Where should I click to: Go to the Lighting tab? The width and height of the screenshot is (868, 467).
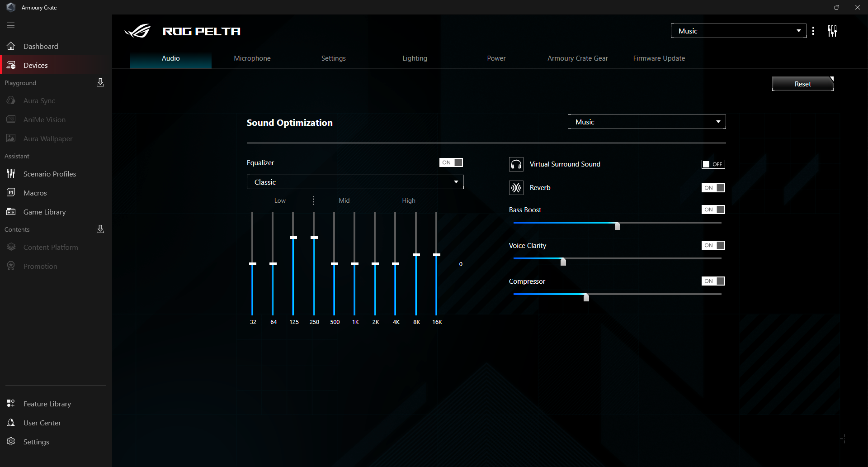(x=415, y=58)
